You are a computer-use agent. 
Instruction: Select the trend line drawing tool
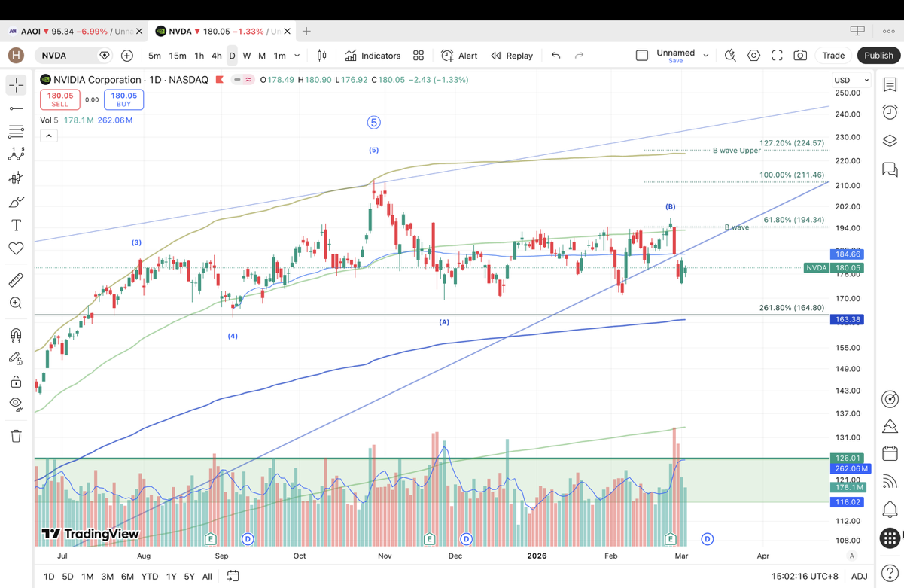[16, 108]
